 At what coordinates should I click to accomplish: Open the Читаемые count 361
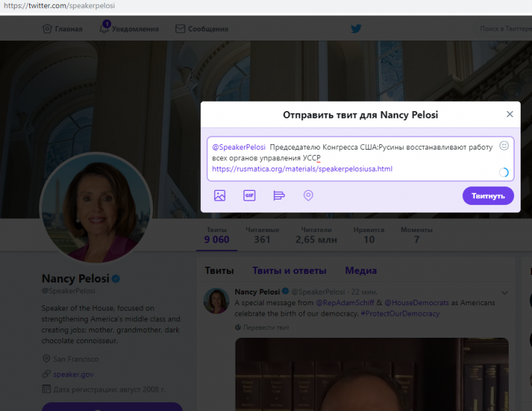pos(262,235)
